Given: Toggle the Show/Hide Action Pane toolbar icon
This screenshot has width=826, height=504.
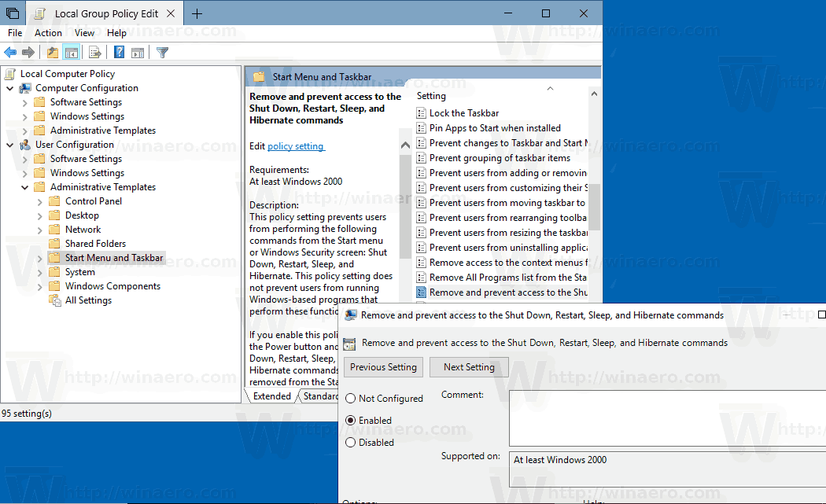Looking at the screenshot, I should pyautogui.click(x=136, y=53).
